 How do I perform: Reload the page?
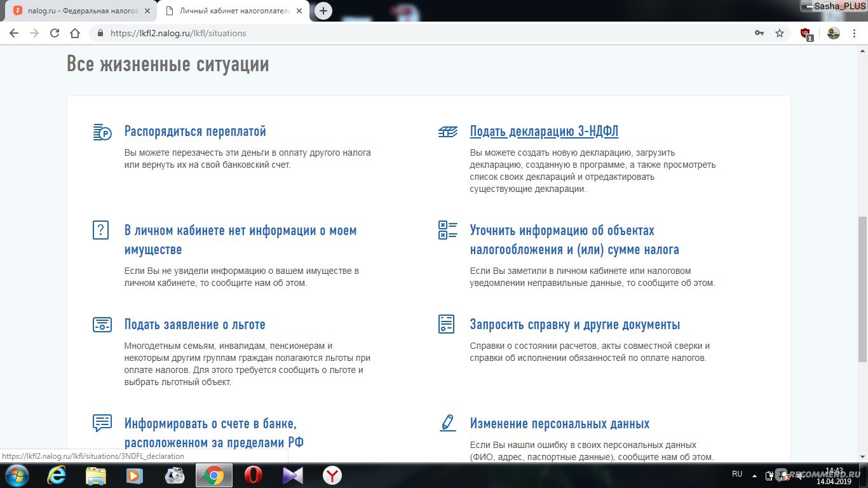click(55, 33)
